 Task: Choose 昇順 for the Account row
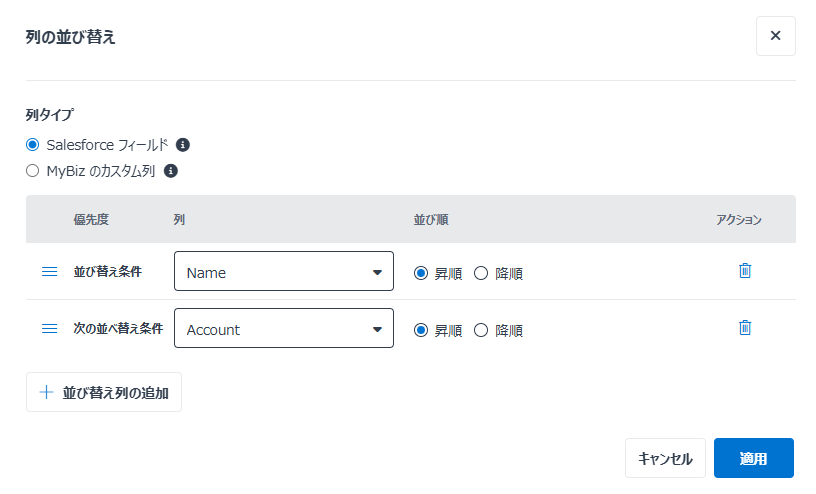pyautogui.click(x=421, y=330)
